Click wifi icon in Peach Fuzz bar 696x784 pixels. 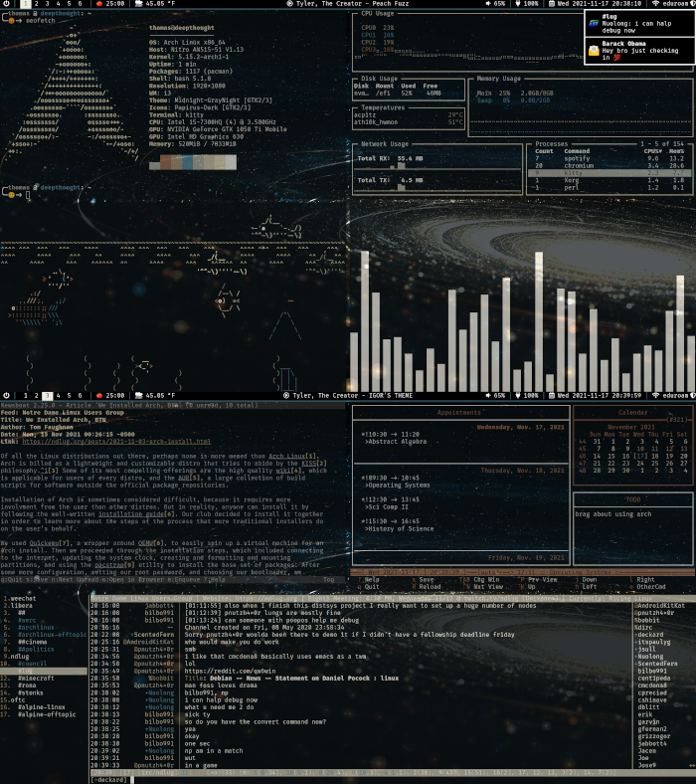655,4
